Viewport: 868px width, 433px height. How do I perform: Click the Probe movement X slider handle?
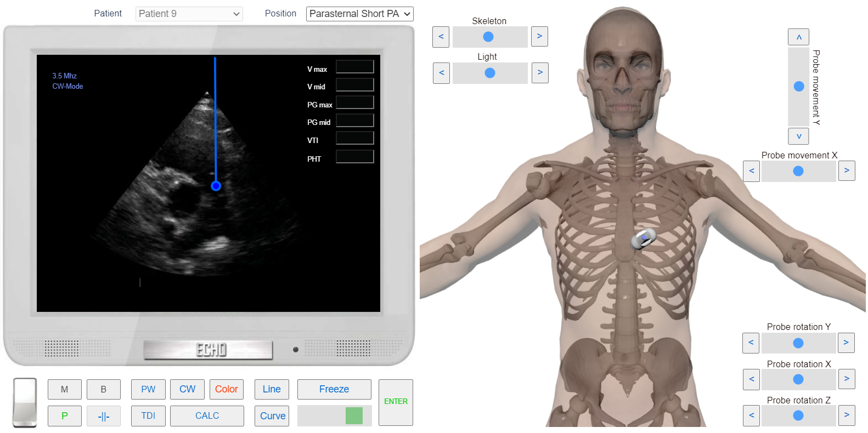pyautogui.click(x=798, y=171)
